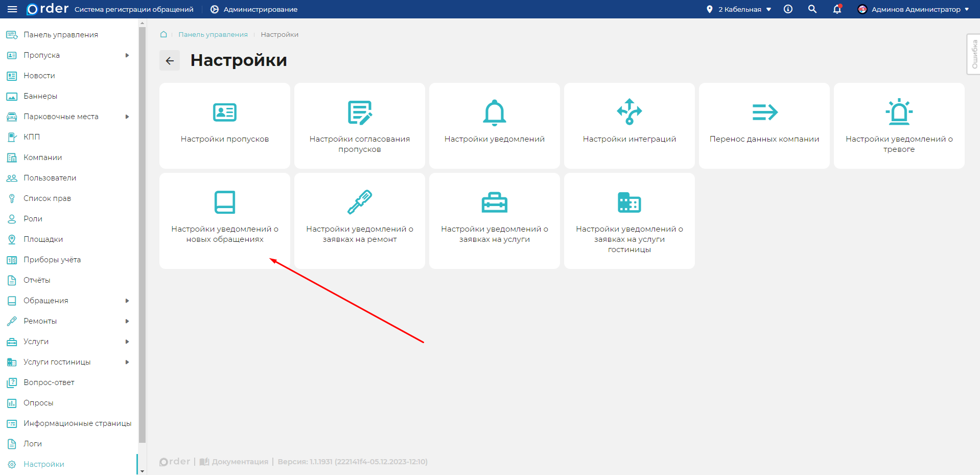Click the Панель управления breadcrumb link

pyautogui.click(x=213, y=34)
